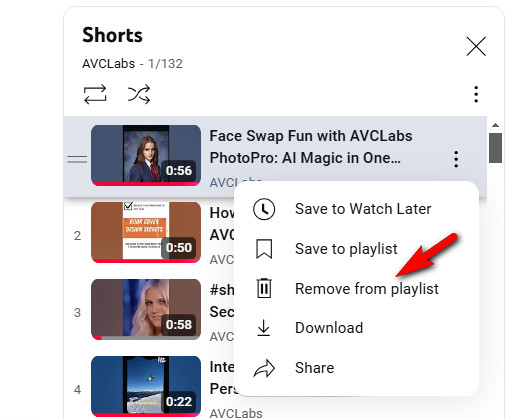Click Remove from playlist
The width and height of the screenshot is (508, 419).
[356, 289]
